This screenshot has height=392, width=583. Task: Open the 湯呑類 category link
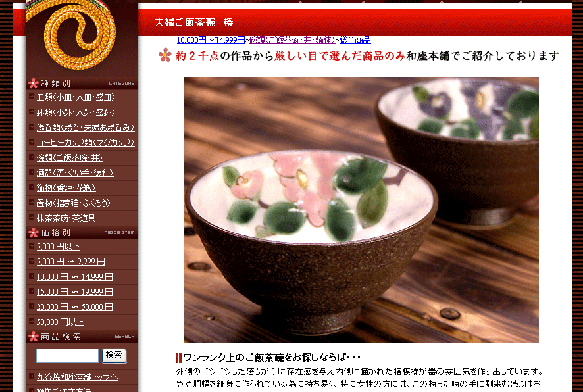pos(86,128)
